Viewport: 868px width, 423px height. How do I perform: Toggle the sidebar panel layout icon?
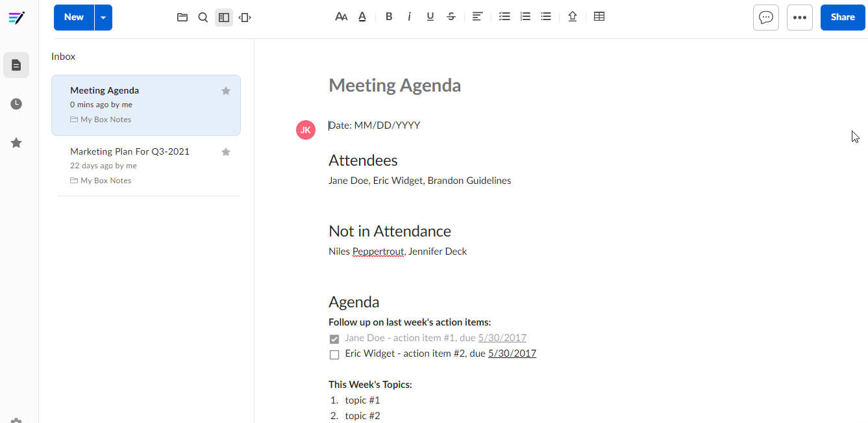tap(224, 18)
